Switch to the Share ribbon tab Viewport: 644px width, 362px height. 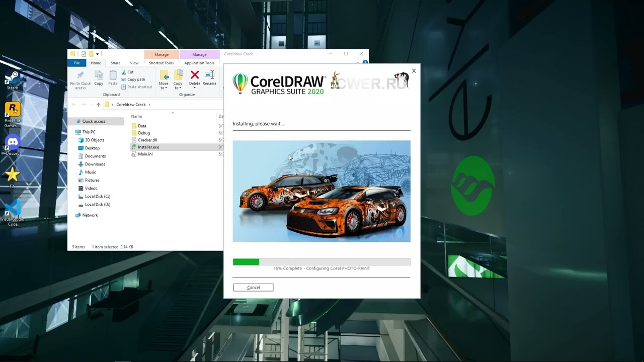(115, 63)
